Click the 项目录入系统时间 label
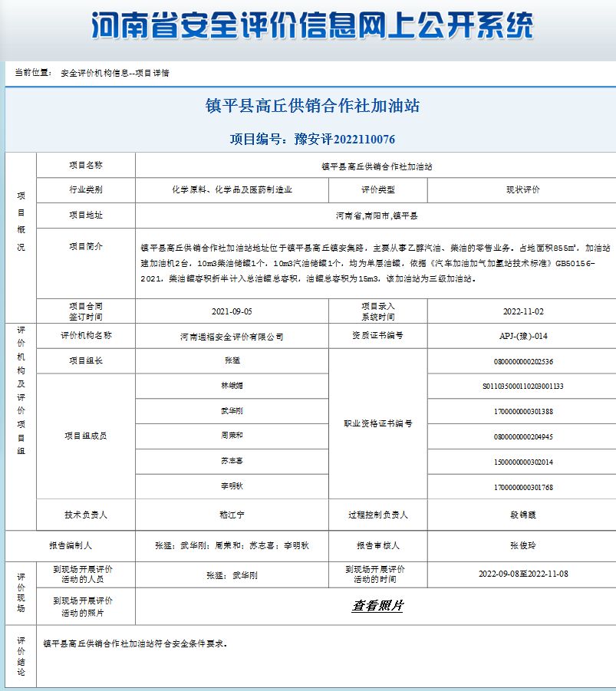The image size is (616, 691). click(x=378, y=311)
